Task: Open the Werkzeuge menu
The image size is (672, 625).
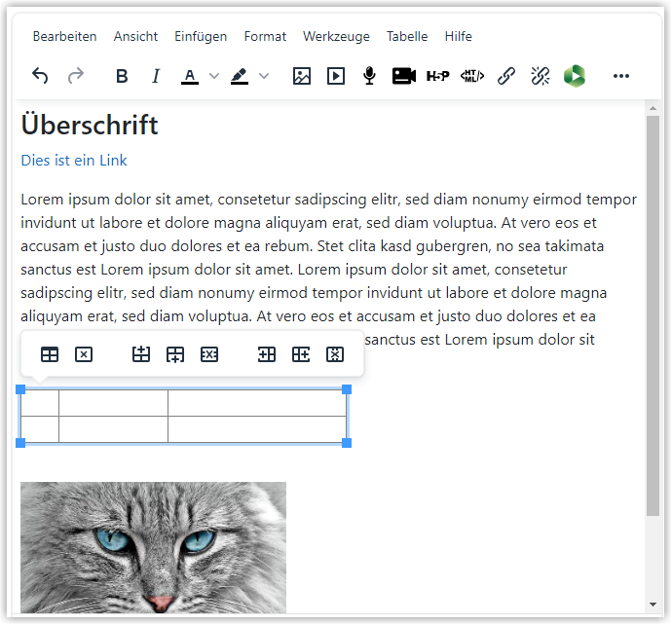Action: point(336,36)
